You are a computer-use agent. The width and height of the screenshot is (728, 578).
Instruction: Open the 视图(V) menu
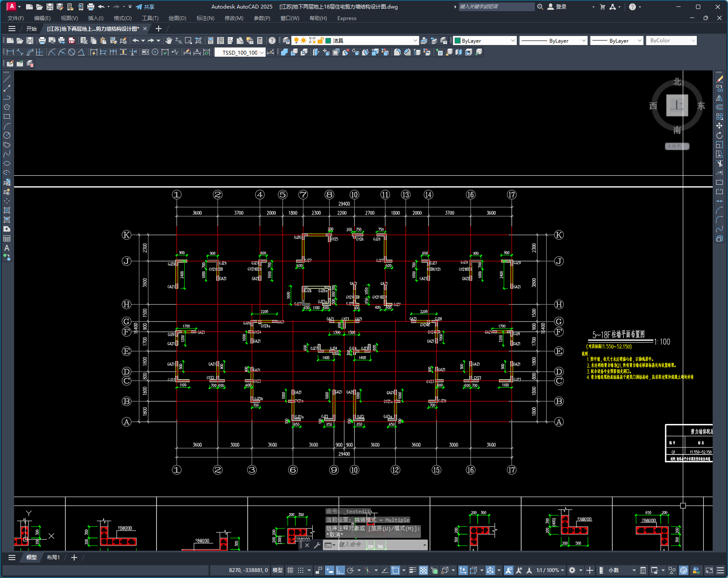[69, 18]
